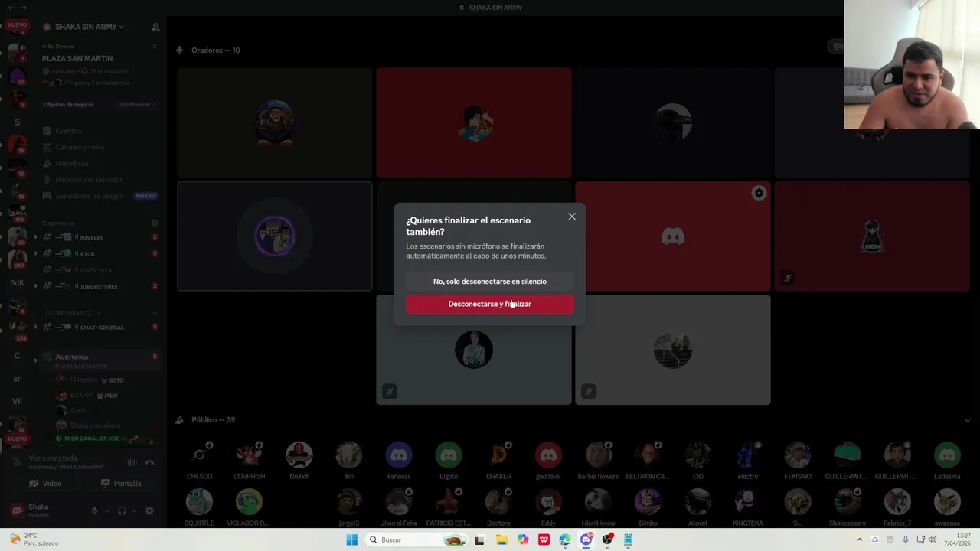
Task: Open Eventos in the sidebar
Action: tap(68, 131)
